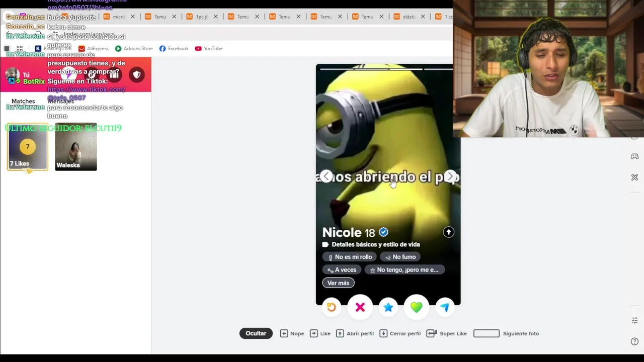Open your own 'Tú' profile avatar

[12, 75]
